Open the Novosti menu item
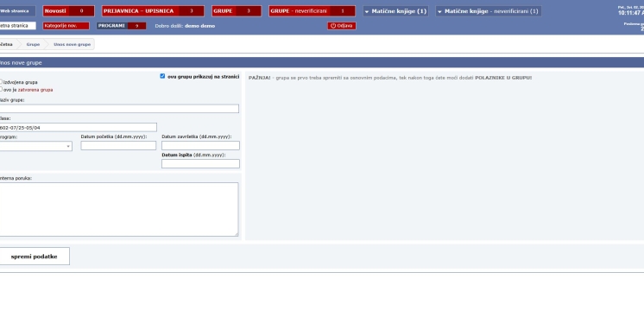Image resolution: width=644 pixels, height=336 pixels. [68, 11]
